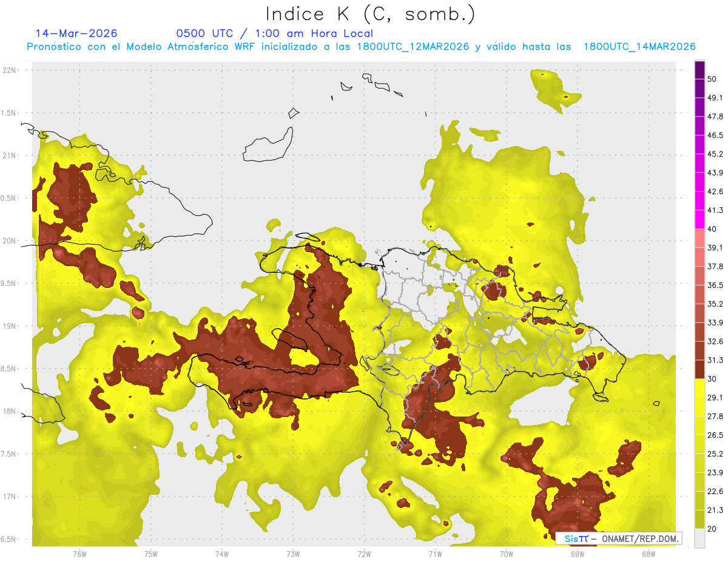Click the 'SisTT - ONAMET/REP.DOM.' watermark label
728x562 pixels.
point(618,538)
